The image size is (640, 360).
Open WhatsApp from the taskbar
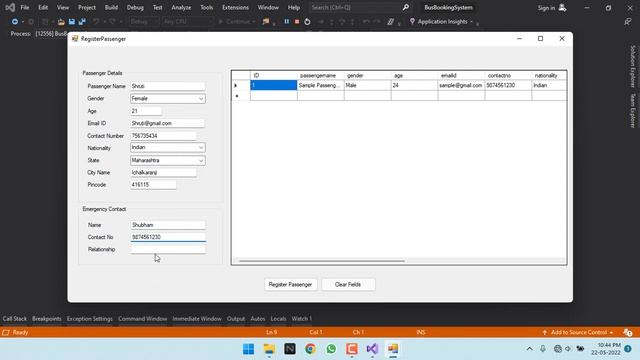pyautogui.click(x=331, y=349)
